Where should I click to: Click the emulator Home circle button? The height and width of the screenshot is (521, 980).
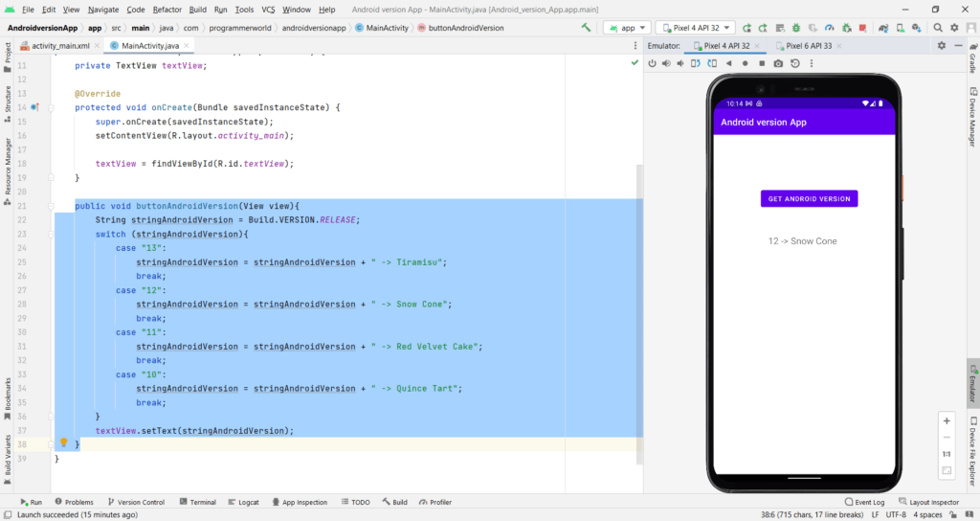745,63
